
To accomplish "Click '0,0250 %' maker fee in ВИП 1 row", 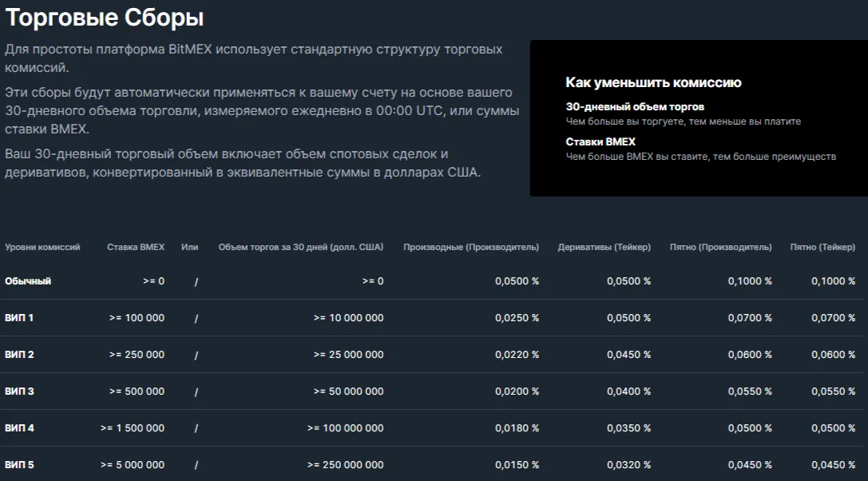I will click(x=517, y=317).
